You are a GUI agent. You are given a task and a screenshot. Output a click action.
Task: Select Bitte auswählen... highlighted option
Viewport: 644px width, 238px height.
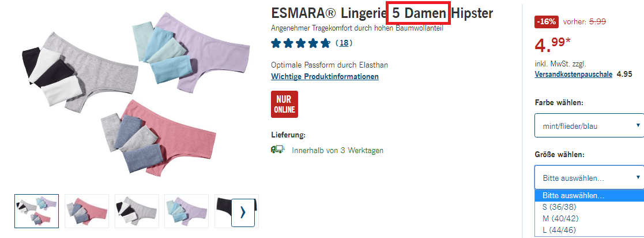(589, 196)
